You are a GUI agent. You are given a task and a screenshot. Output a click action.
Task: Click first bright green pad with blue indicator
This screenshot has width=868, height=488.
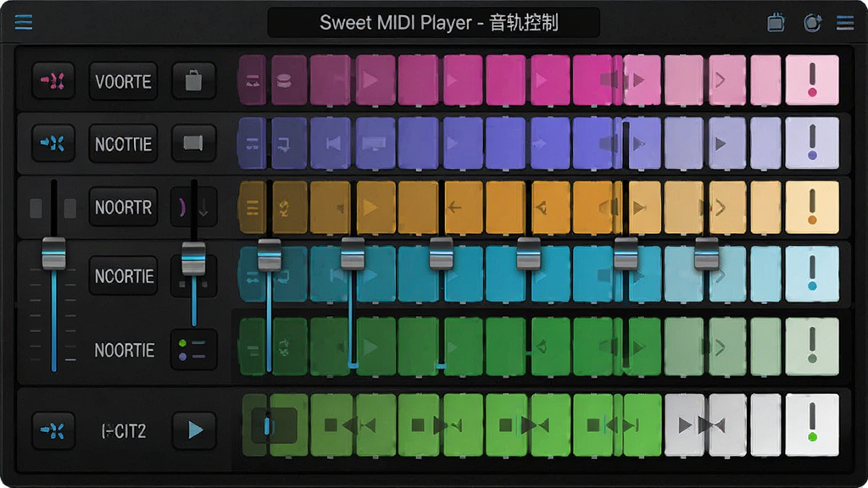[274, 425]
